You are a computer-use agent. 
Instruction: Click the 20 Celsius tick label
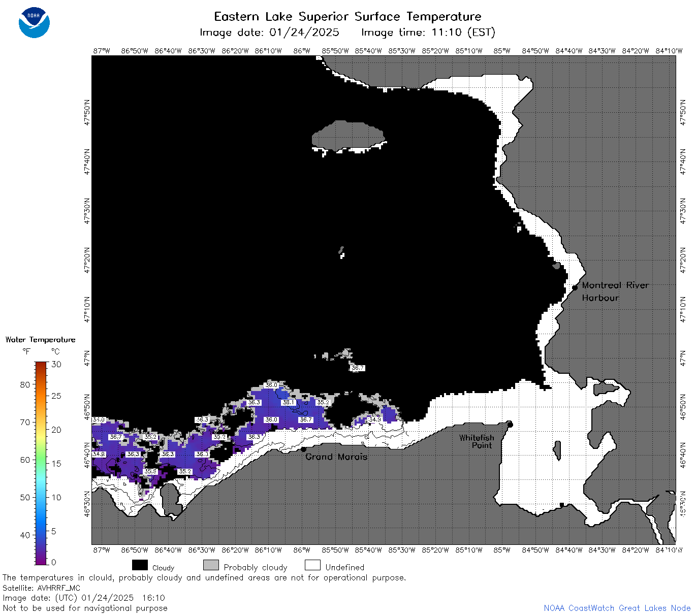coord(56,430)
